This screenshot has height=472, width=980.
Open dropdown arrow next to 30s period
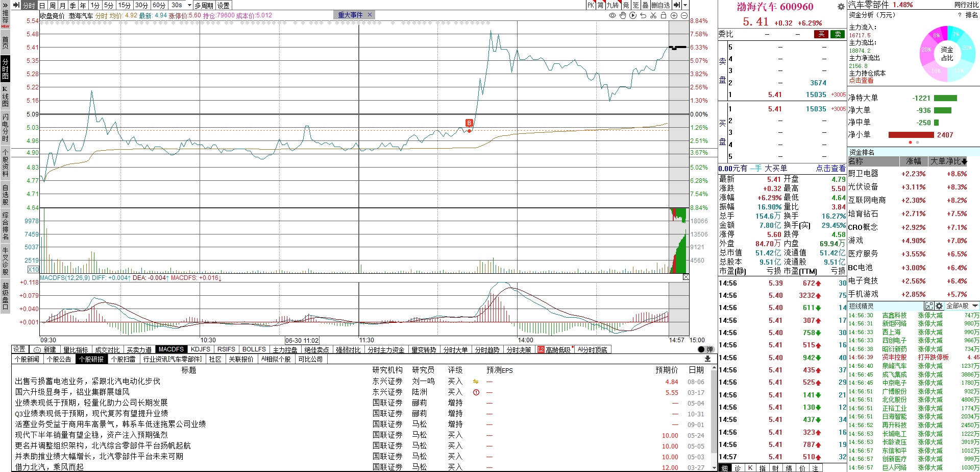[x=189, y=5]
